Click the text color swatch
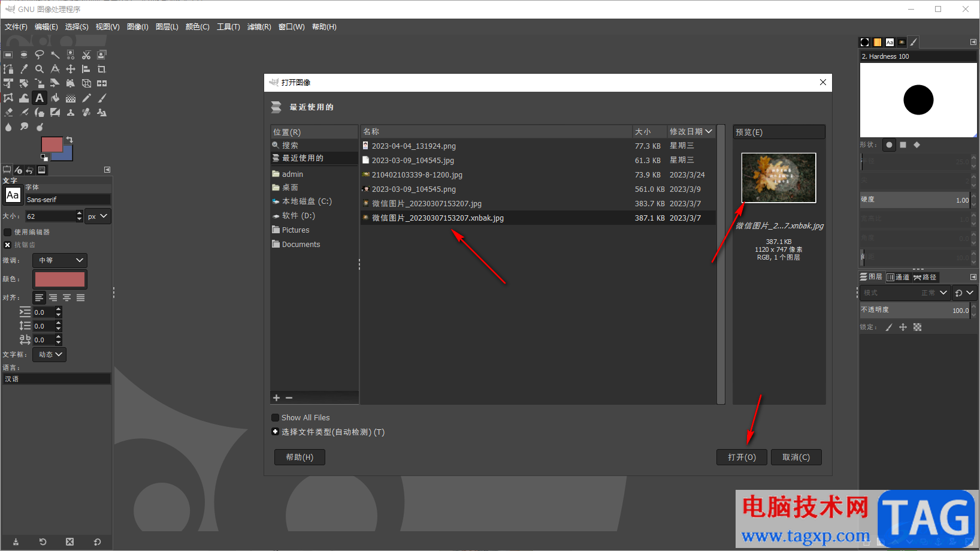 (60, 279)
